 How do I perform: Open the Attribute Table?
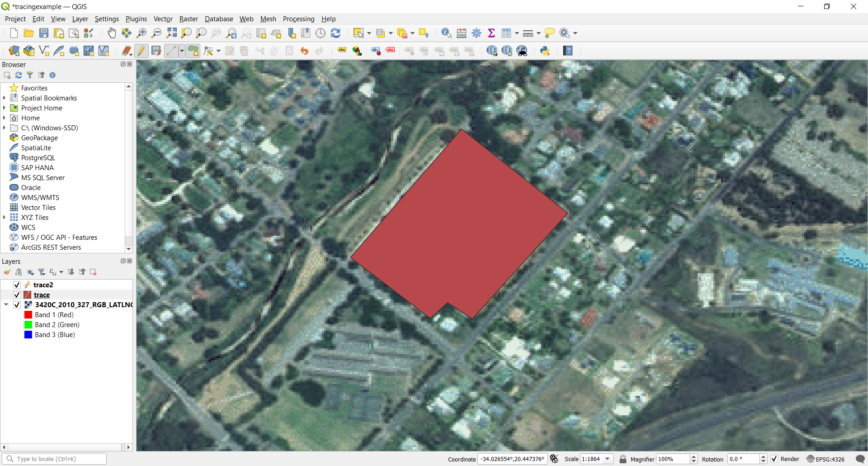click(x=507, y=33)
